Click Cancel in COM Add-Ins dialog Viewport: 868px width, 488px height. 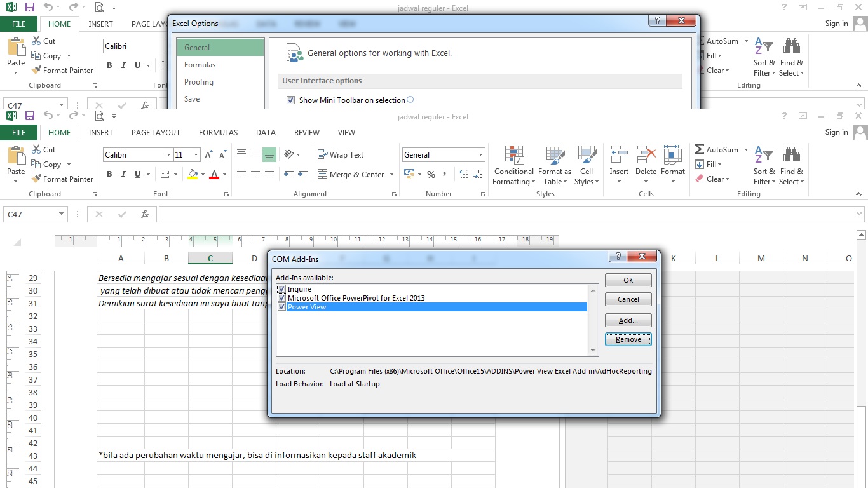[x=628, y=299]
